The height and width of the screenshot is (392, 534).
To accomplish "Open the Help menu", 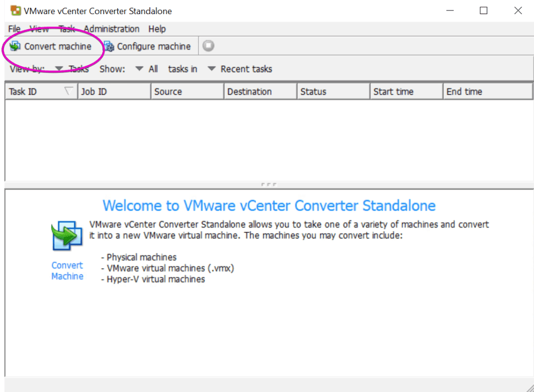I will pos(157,29).
